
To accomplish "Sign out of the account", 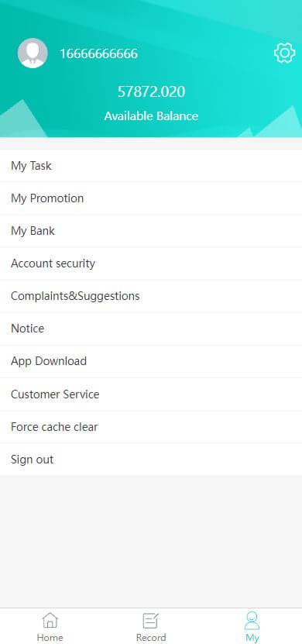I will click(151, 460).
